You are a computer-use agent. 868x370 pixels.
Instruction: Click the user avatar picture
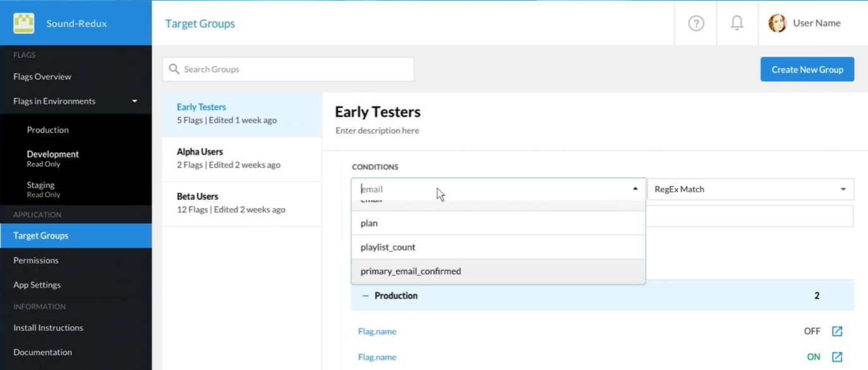[777, 23]
